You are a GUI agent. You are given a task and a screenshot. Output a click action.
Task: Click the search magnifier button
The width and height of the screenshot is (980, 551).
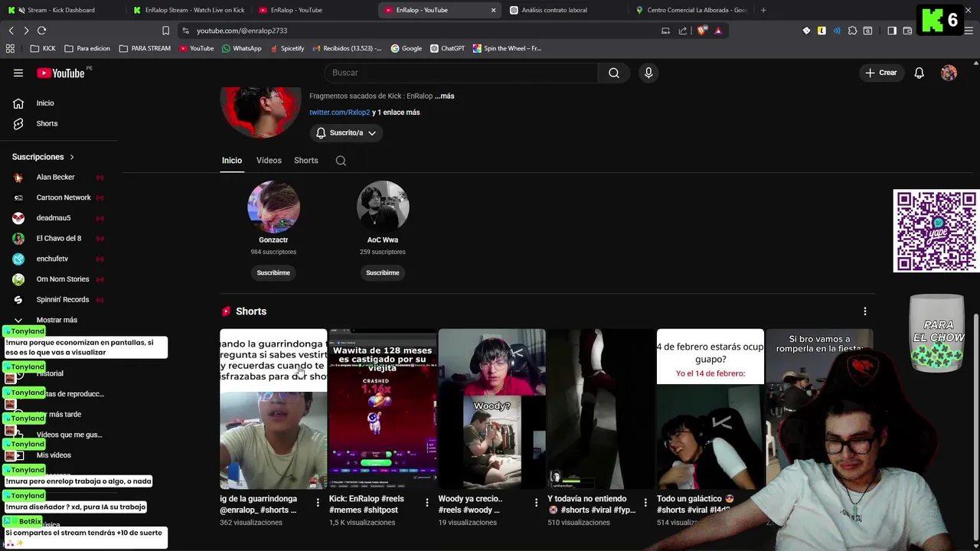pyautogui.click(x=614, y=73)
